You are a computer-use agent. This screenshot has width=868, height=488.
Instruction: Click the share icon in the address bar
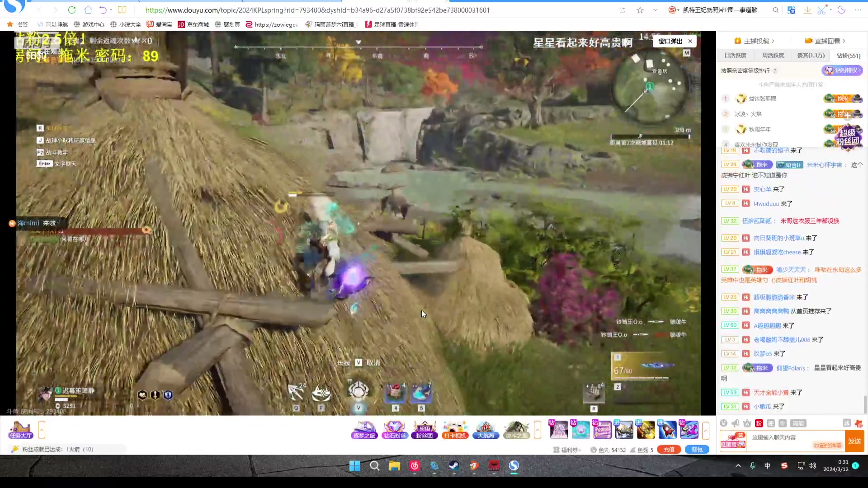click(x=623, y=10)
